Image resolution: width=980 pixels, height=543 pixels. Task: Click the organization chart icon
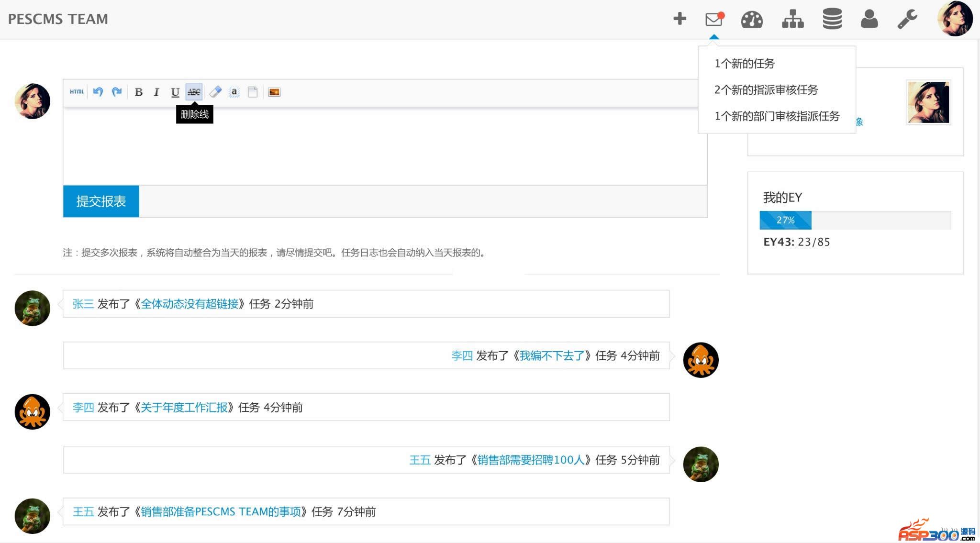(x=792, y=20)
